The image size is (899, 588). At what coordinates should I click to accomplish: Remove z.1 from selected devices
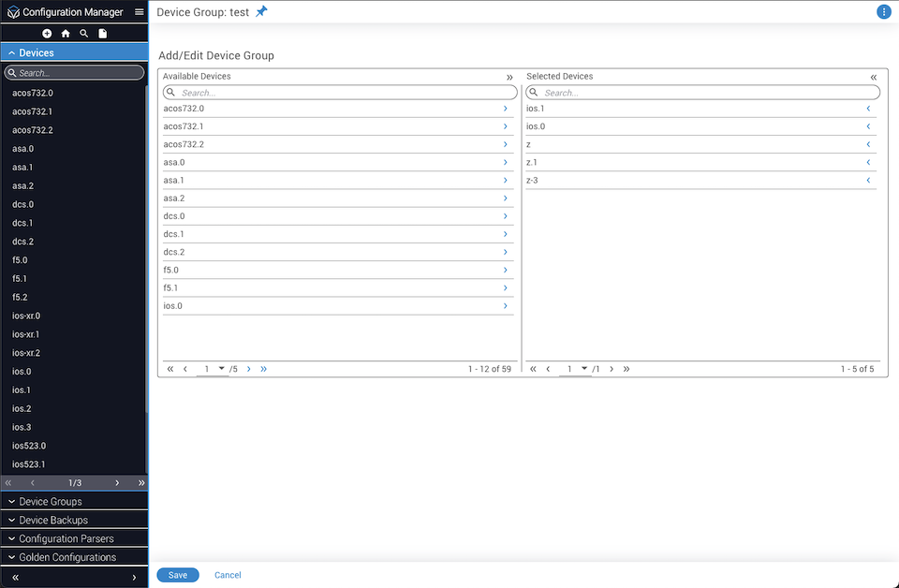point(868,162)
